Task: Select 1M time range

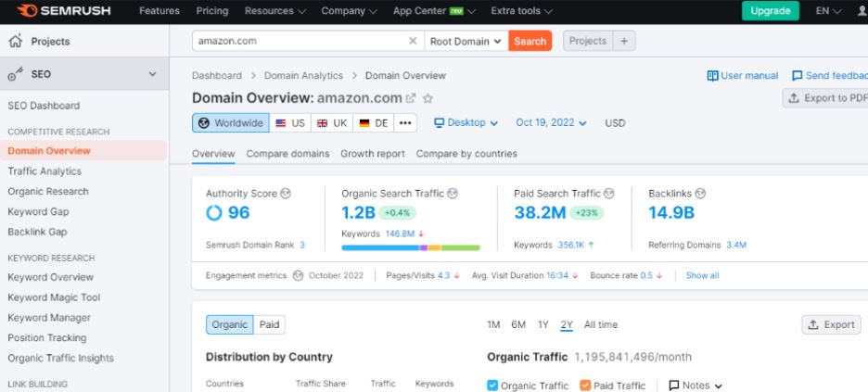Action: coord(493,324)
